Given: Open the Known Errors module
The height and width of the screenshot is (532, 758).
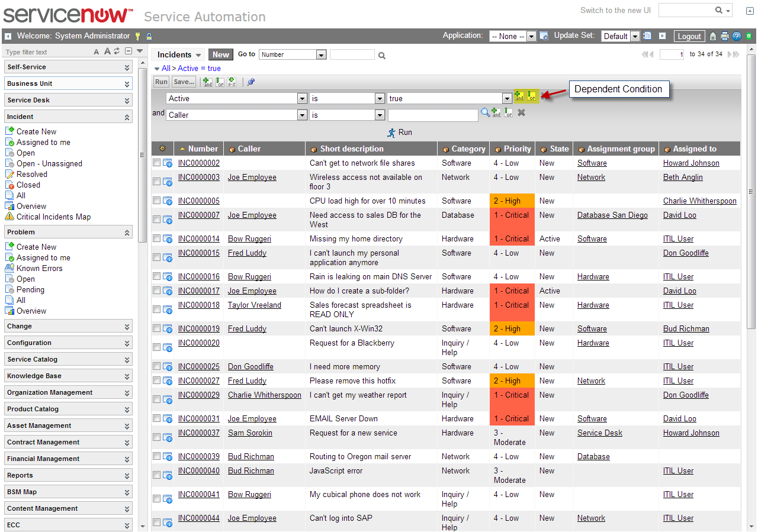Looking at the screenshot, I should coord(39,268).
